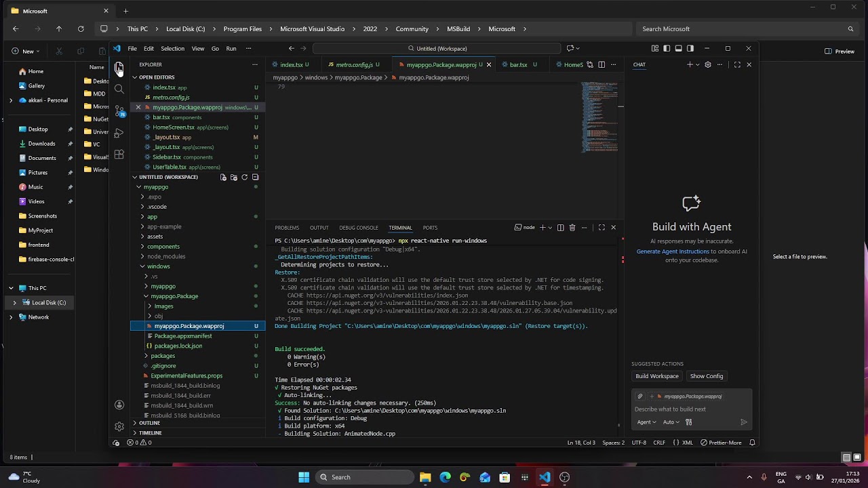Send the chat message arrow

click(744, 422)
